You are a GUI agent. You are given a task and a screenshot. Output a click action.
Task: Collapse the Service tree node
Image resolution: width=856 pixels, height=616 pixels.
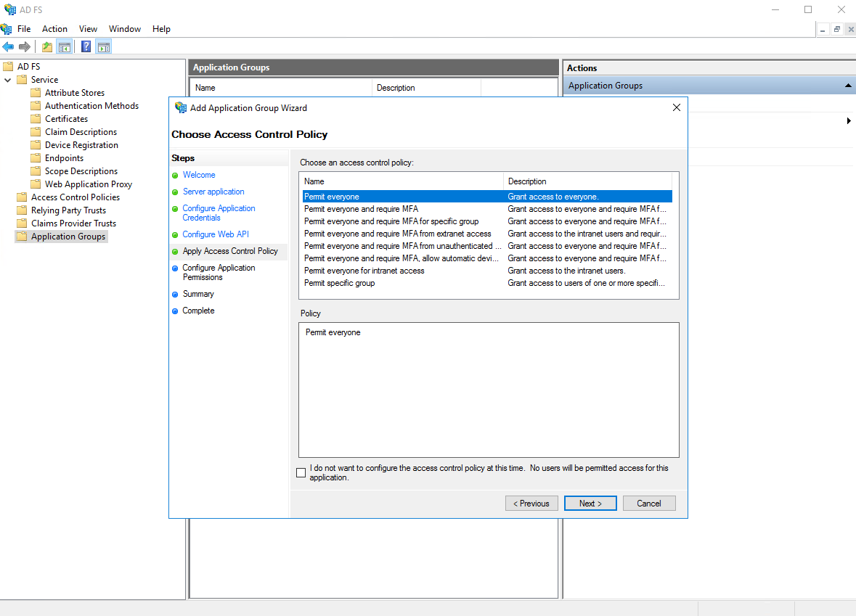click(x=8, y=80)
